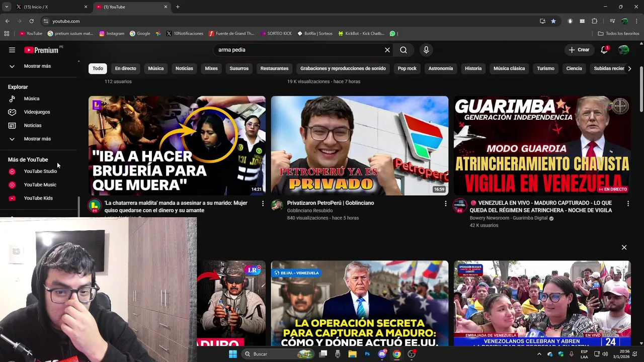
Task: Play the Operación secreta Maduro thumbnail
Action: tap(359, 303)
